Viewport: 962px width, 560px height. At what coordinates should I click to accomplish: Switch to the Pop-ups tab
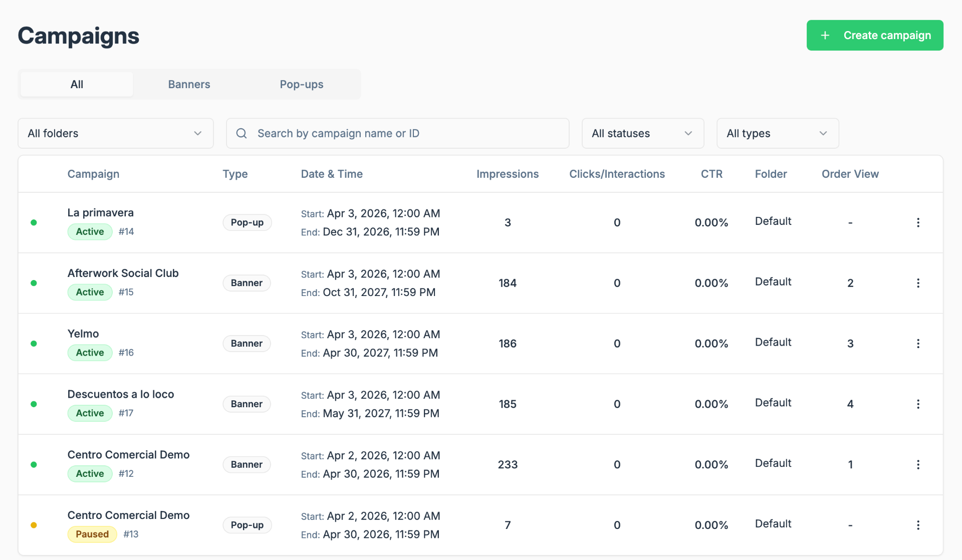(x=302, y=84)
